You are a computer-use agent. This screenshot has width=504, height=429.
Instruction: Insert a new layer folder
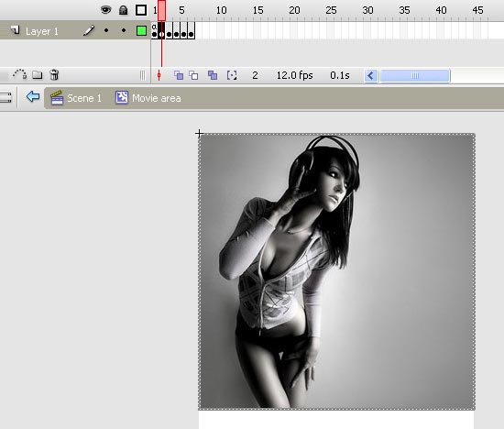38,75
